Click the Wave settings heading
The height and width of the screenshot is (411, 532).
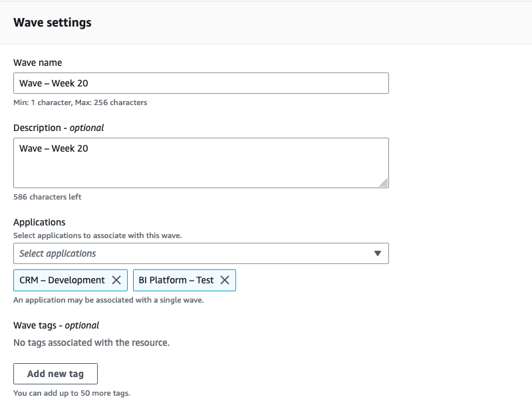[x=53, y=23]
